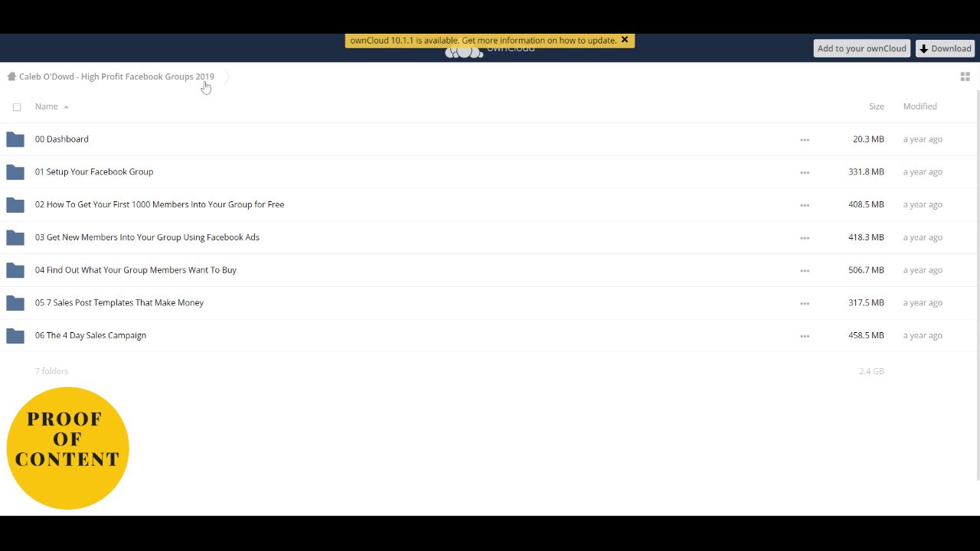980x551 pixels.
Task: Click the 20.3 MB size value
Action: point(868,139)
